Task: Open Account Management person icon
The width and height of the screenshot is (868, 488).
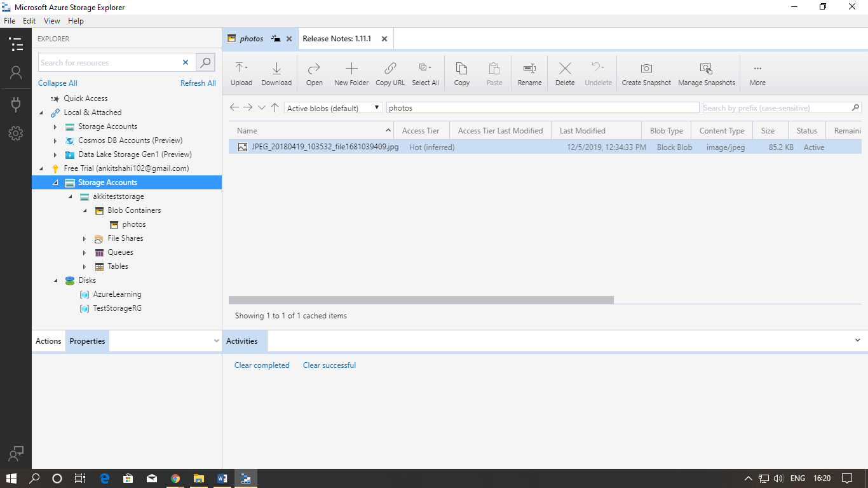Action: [x=16, y=73]
